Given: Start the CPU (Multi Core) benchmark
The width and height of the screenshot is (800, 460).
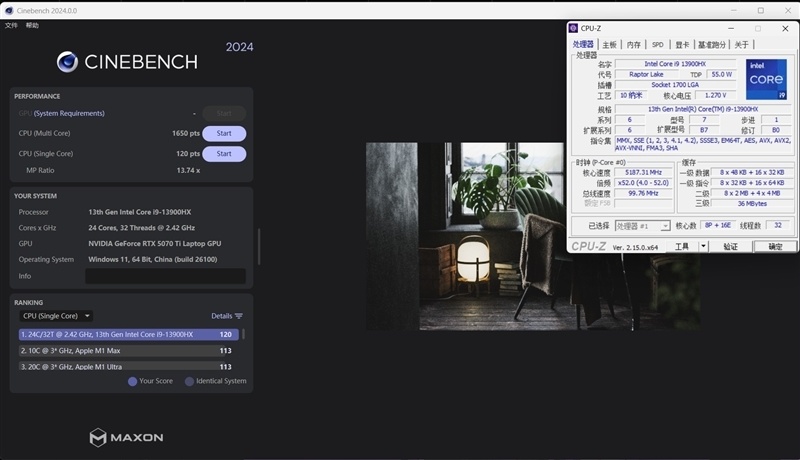Looking at the screenshot, I should (x=224, y=134).
